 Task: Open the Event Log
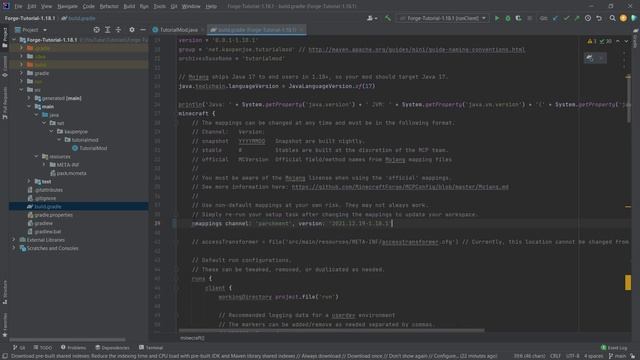pyautogui.click(x=614, y=348)
